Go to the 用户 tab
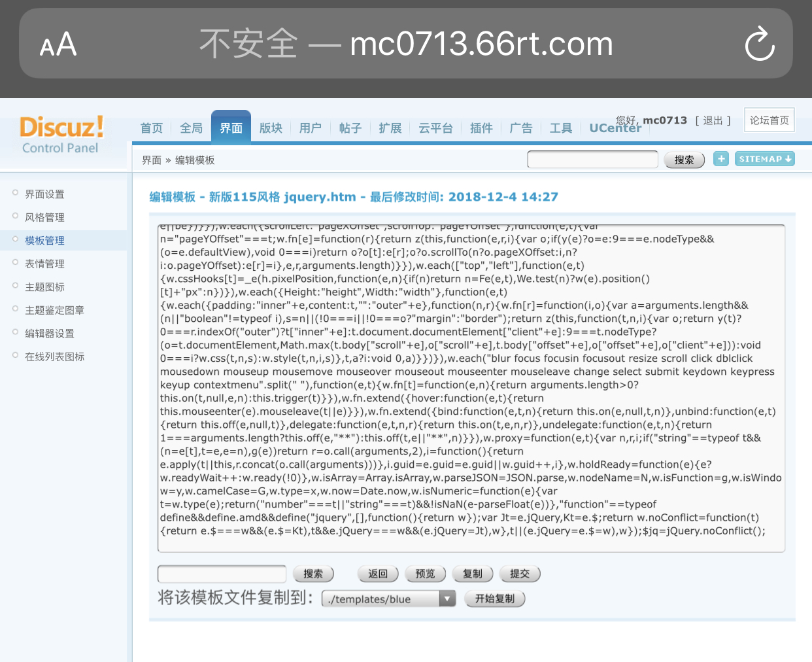The image size is (812, 662). click(x=310, y=128)
